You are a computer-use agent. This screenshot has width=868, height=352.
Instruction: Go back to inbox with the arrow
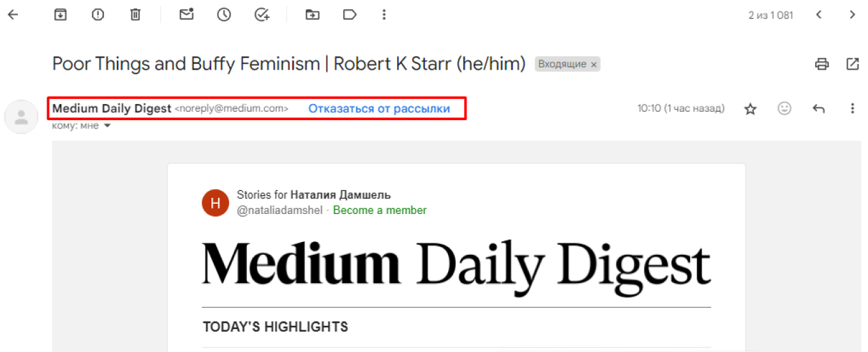13,14
